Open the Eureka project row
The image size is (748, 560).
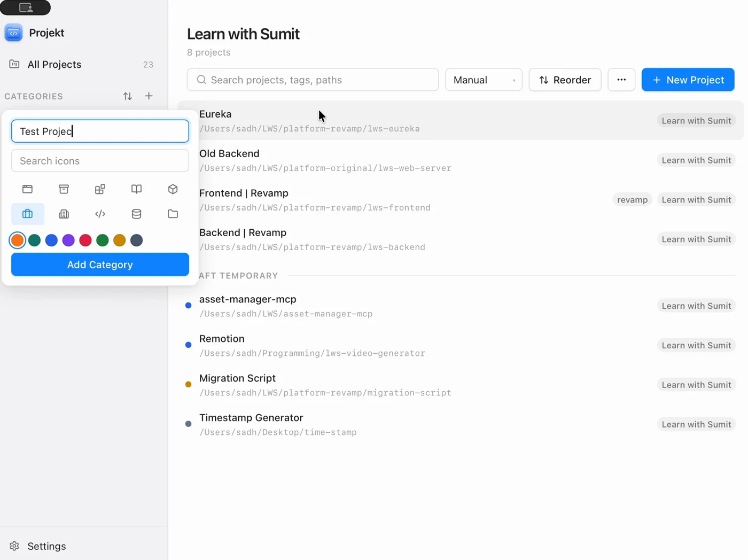(x=460, y=121)
